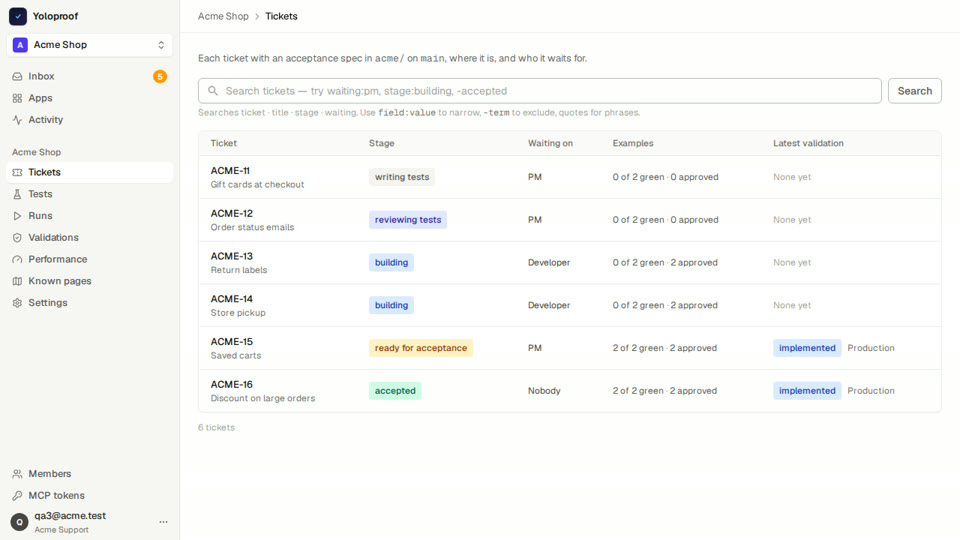Open ticket ACME-15
Image resolution: width=960 pixels, height=540 pixels.
[x=231, y=342]
